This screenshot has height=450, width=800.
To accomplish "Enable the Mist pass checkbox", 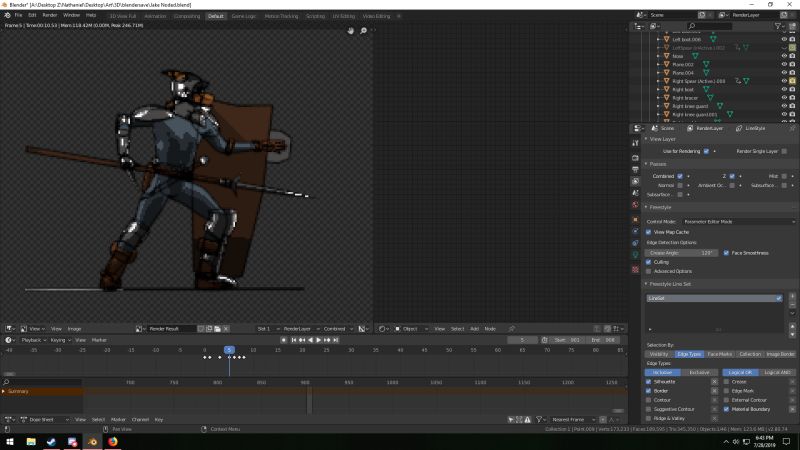I will 784,176.
